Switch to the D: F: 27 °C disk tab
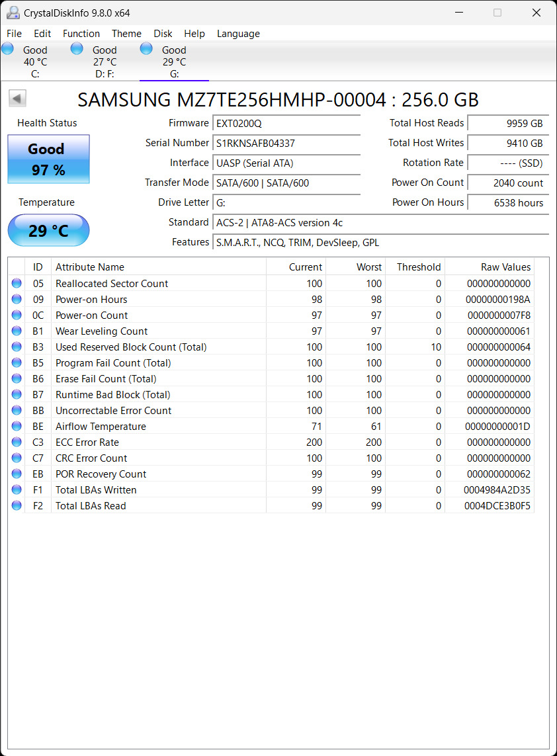 click(105, 62)
